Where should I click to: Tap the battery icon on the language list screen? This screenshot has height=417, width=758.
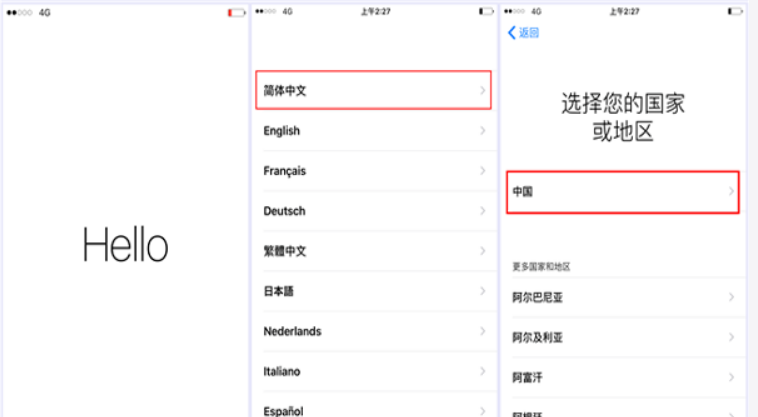tap(484, 11)
